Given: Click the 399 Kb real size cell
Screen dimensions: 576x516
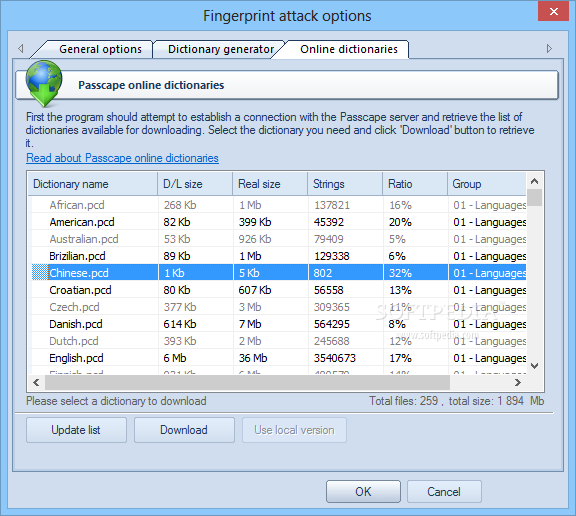Looking at the screenshot, I should click(x=255, y=222).
